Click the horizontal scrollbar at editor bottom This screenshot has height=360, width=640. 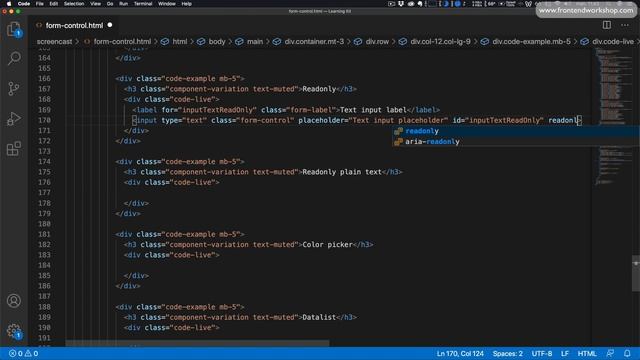click(x=197, y=344)
